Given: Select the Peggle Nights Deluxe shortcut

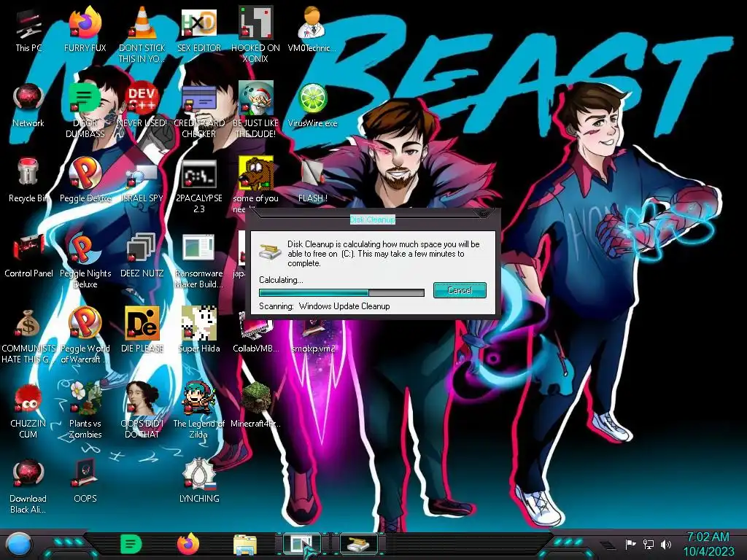Looking at the screenshot, I should pos(85,249).
